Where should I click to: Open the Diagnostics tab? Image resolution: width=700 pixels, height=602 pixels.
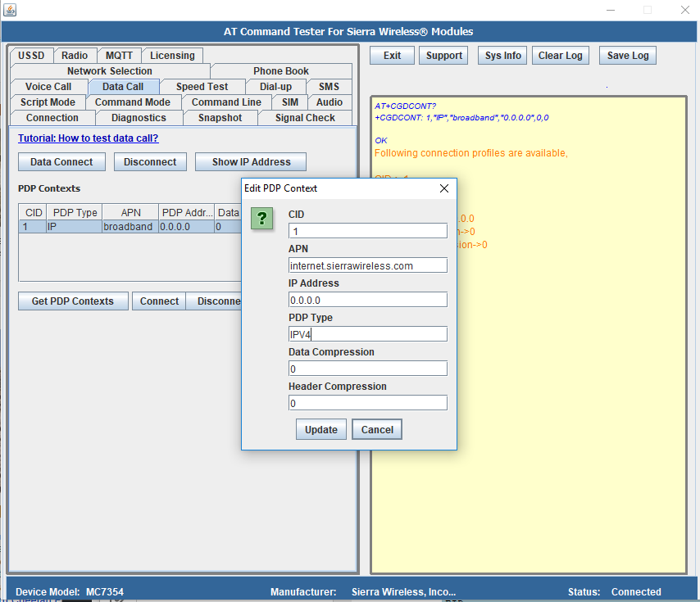pyautogui.click(x=139, y=118)
